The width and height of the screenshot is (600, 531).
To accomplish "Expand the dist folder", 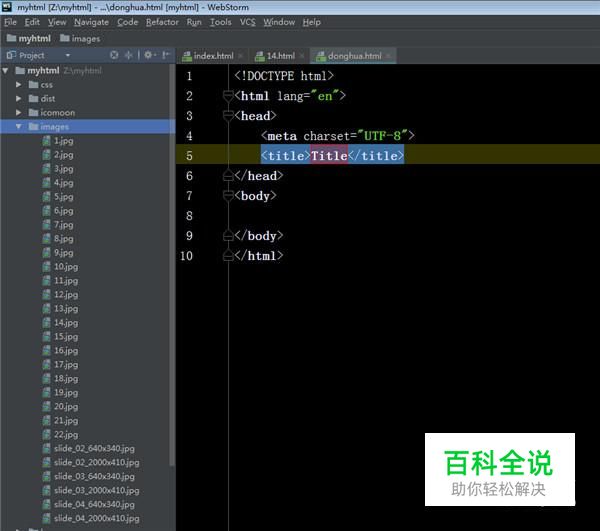I will click(x=18, y=98).
